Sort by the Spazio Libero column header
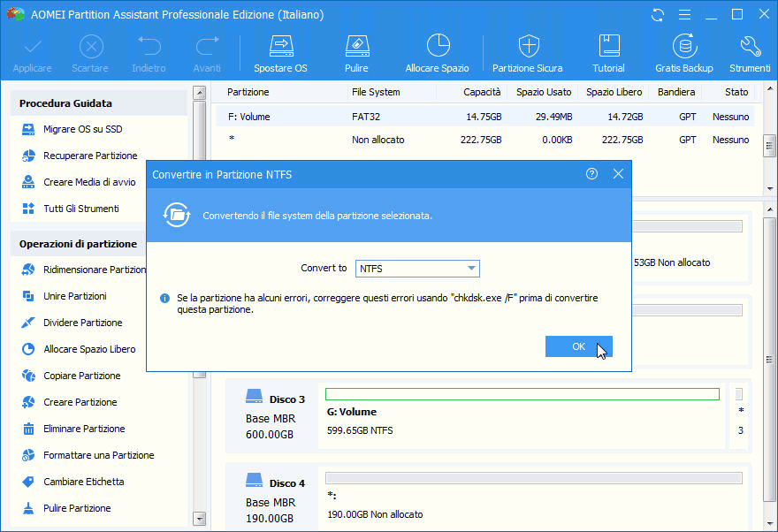This screenshot has width=778, height=532. click(x=614, y=92)
